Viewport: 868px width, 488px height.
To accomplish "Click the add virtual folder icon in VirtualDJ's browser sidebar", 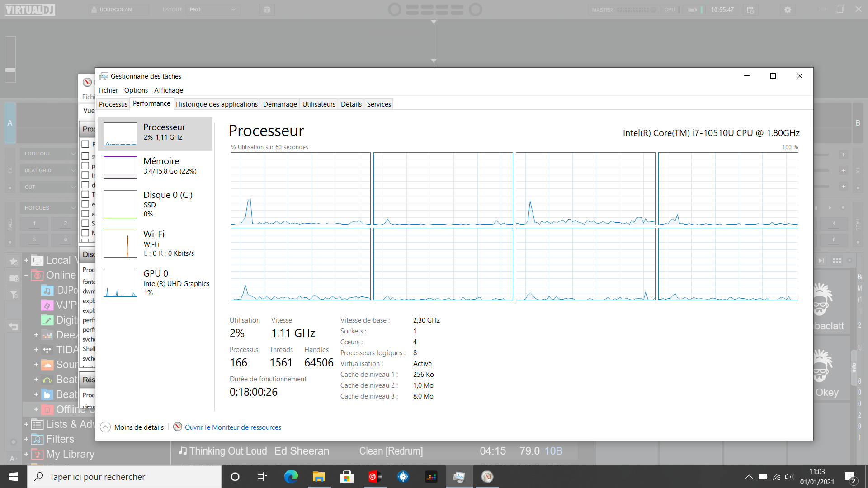I will [14, 278].
